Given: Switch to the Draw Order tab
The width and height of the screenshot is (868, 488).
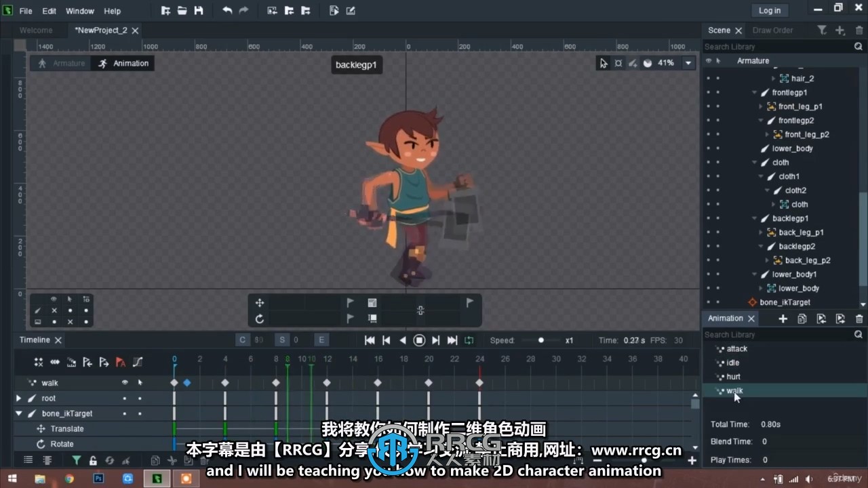Looking at the screenshot, I should pyautogui.click(x=772, y=30).
